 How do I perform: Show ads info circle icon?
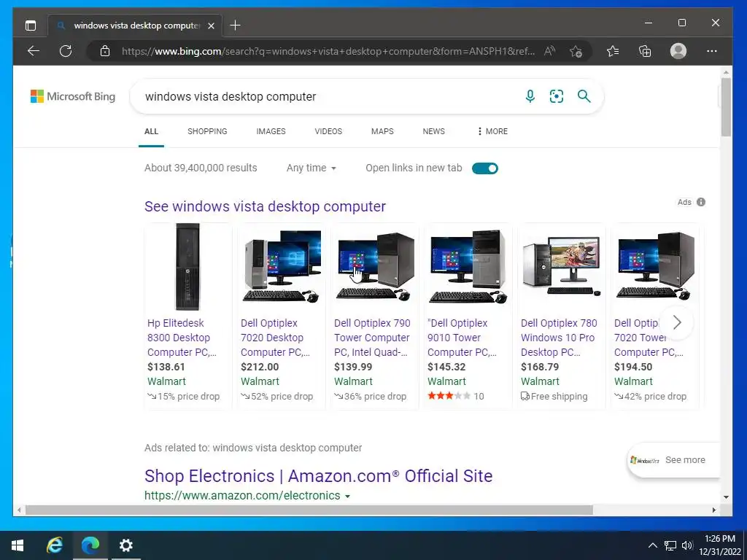click(x=701, y=202)
